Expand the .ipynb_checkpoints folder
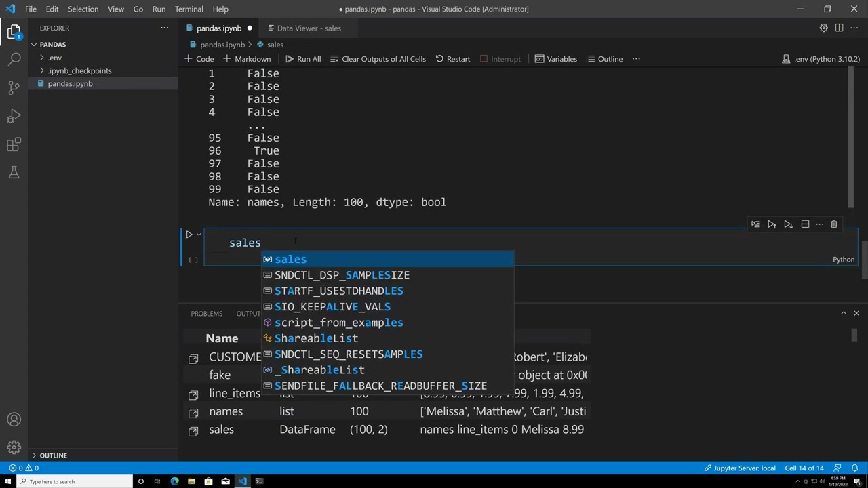This screenshot has width=868, height=488. 79,70
